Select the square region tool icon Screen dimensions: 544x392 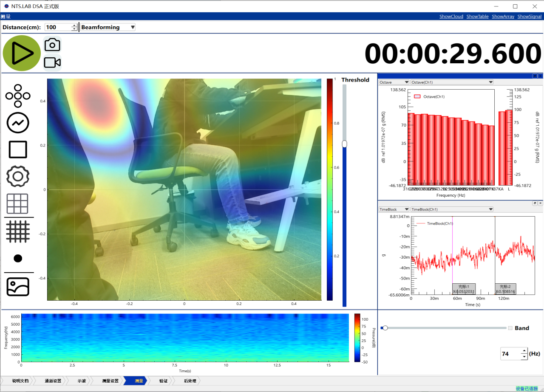point(18,149)
